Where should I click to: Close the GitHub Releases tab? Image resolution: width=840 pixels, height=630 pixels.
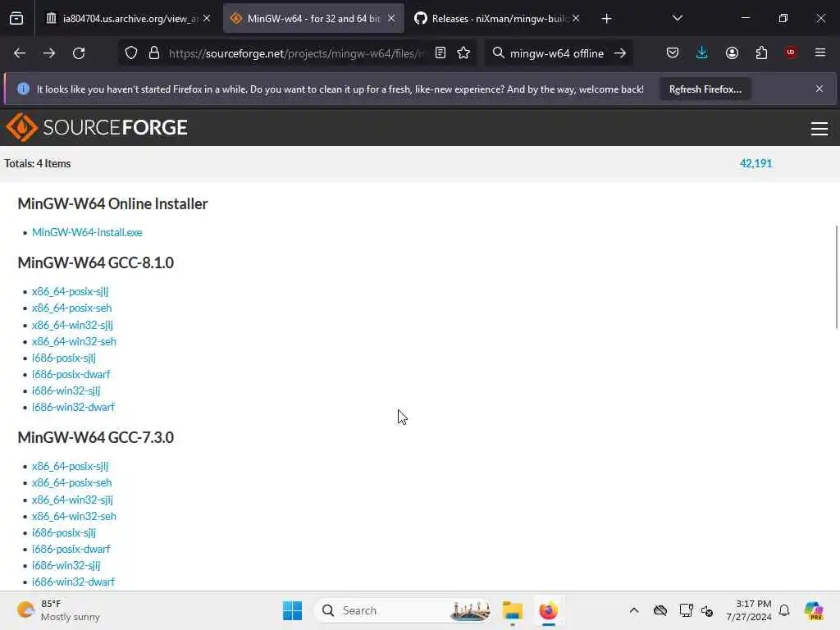[x=576, y=18]
